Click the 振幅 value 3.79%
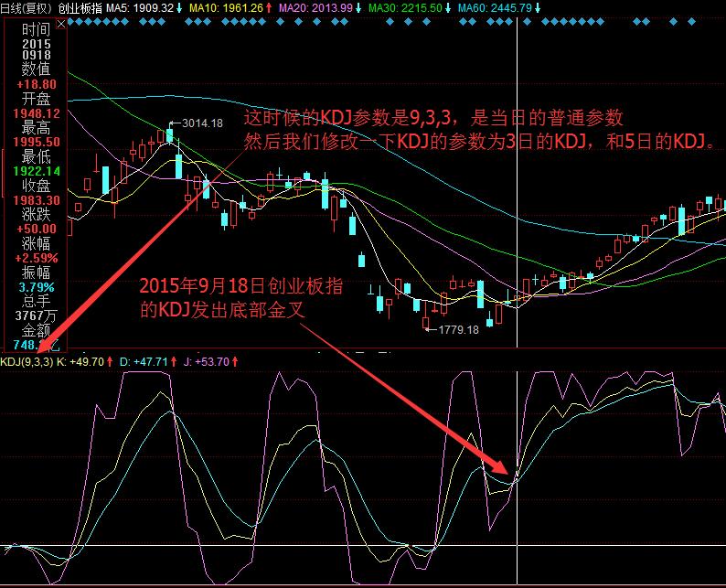Image resolution: width=726 pixels, height=588 pixels. coord(37,287)
